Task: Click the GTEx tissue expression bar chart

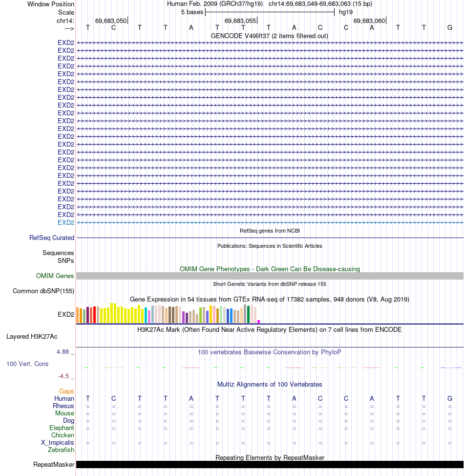Action: (168, 313)
